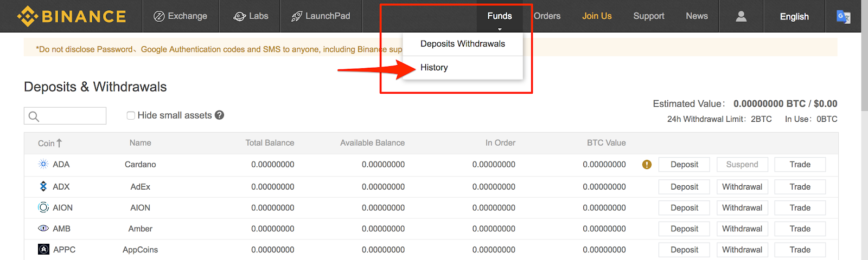Viewport: 868px width, 260px height.
Task: Click Trade for ADA
Action: pos(800,165)
